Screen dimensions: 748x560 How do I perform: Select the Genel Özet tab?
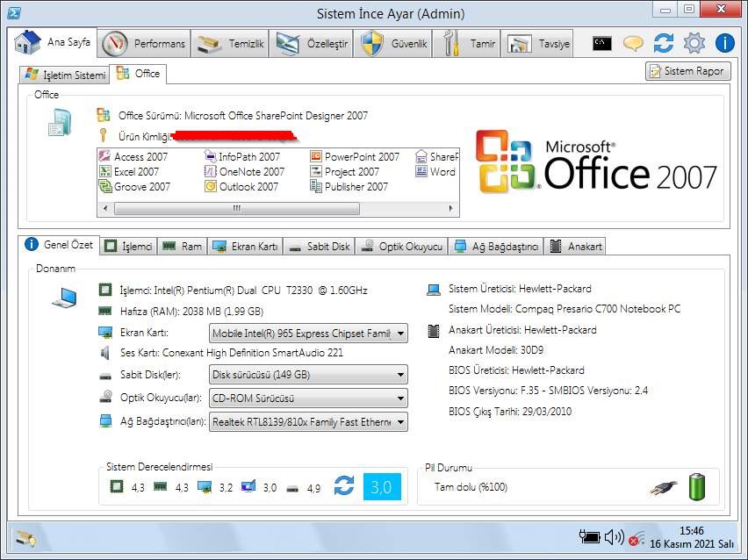(59, 245)
